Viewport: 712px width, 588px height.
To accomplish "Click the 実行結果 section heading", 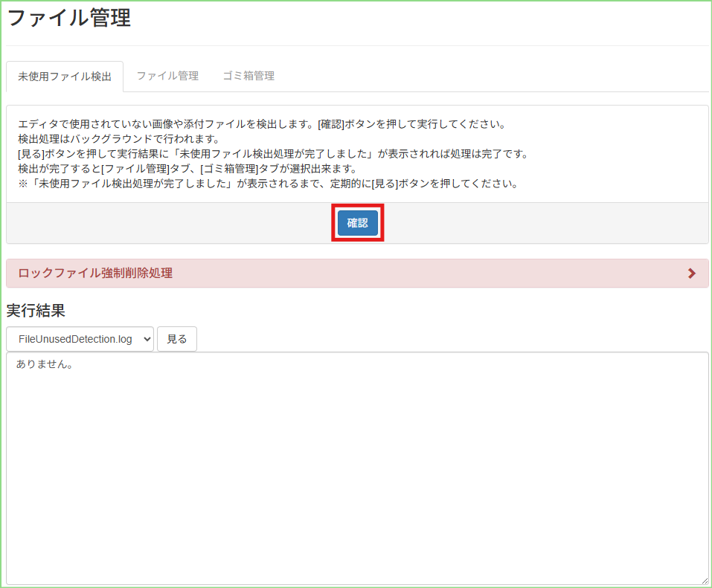I will coord(36,311).
